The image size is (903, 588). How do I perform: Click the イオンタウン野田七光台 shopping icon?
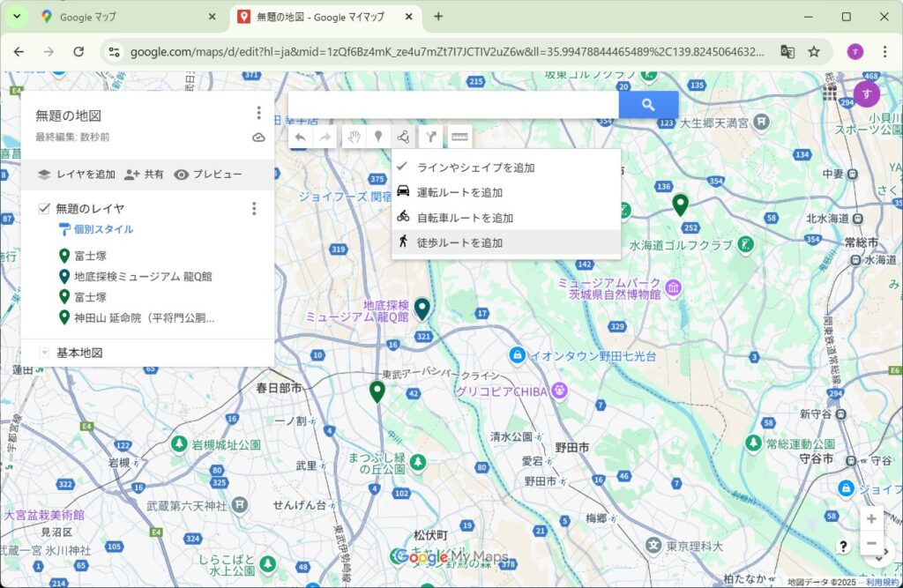click(x=517, y=355)
